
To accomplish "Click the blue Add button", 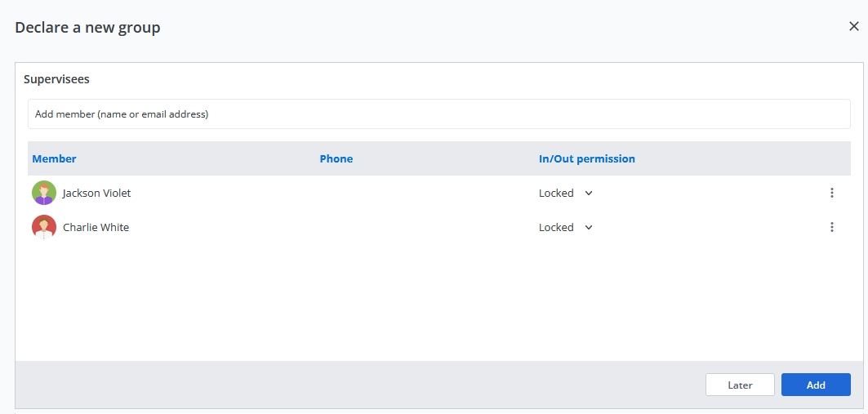I will point(816,385).
